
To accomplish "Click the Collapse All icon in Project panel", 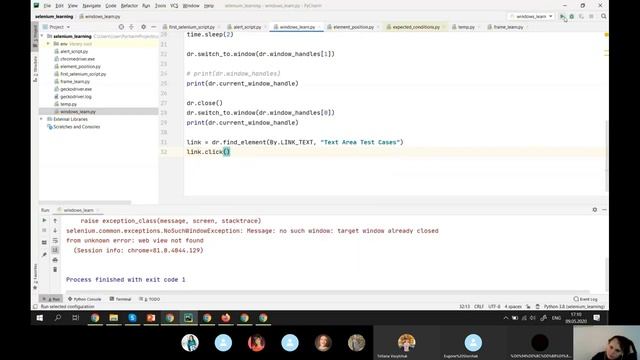I will [x=131, y=27].
